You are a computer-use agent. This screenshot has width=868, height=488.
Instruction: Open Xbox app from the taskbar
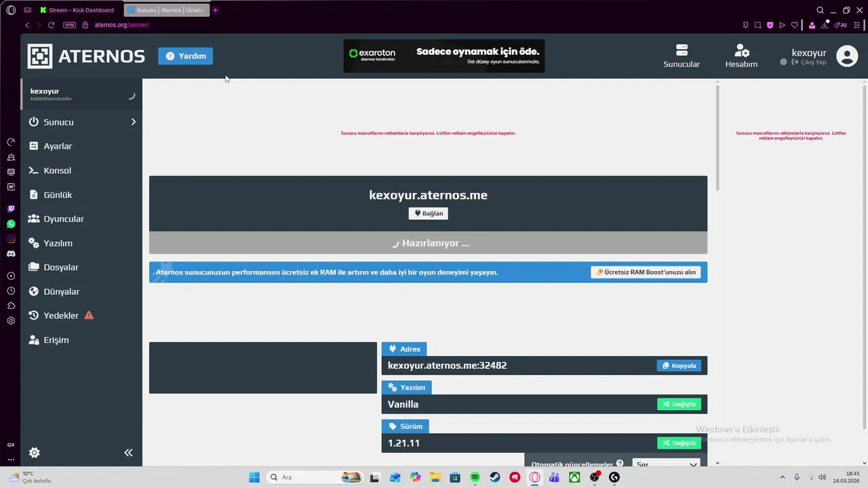point(574,477)
